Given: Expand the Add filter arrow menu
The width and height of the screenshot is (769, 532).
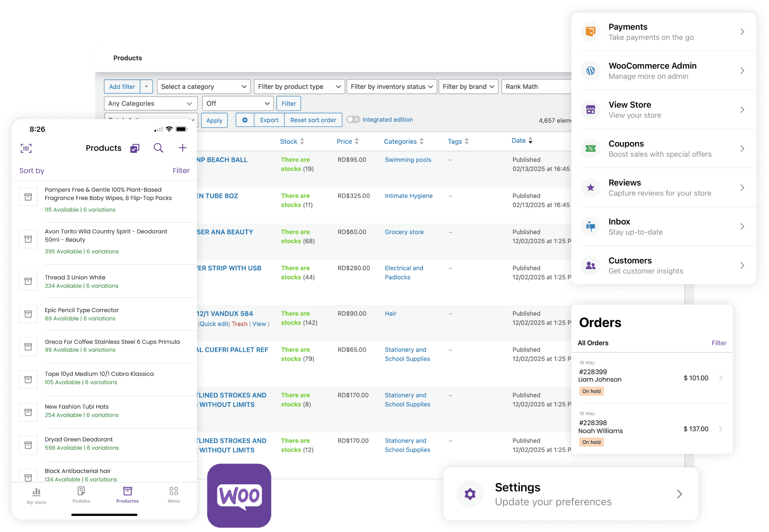Looking at the screenshot, I should 146,87.
